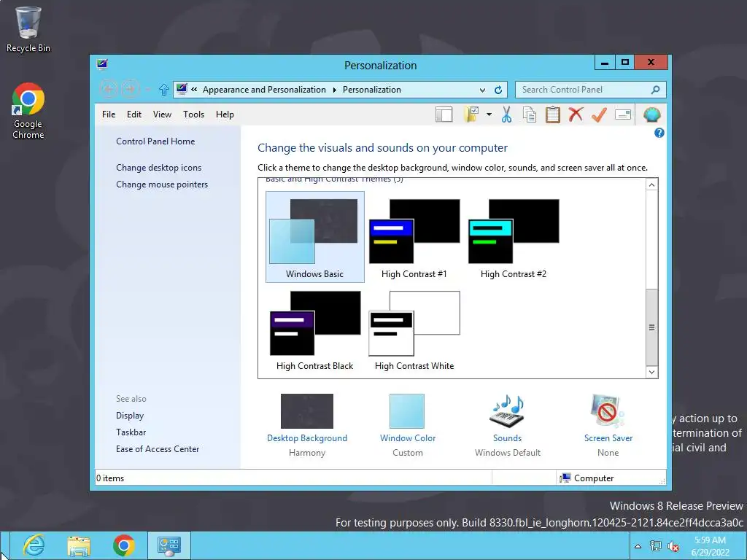Click the Personalization window title bar icon
Viewport: 747px width, 560px height.
pyautogui.click(x=102, y=64)
